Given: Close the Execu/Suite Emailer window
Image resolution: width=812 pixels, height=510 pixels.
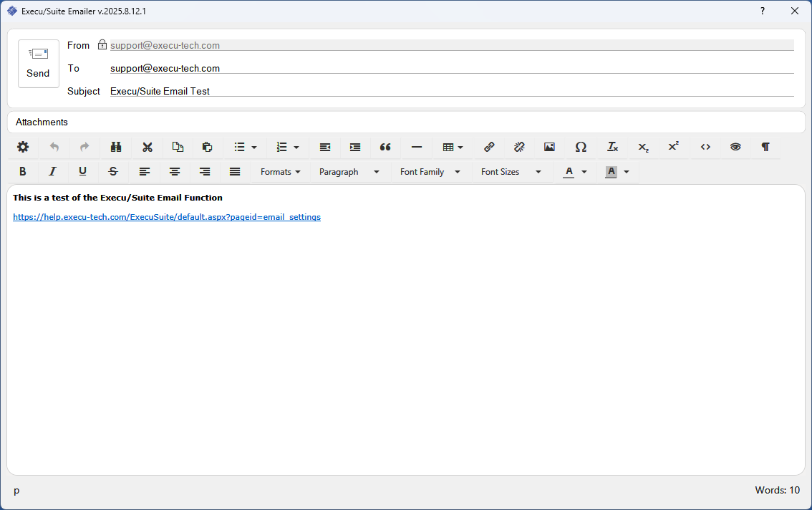Looking at the screenshot, I should [x=795, y=11].
